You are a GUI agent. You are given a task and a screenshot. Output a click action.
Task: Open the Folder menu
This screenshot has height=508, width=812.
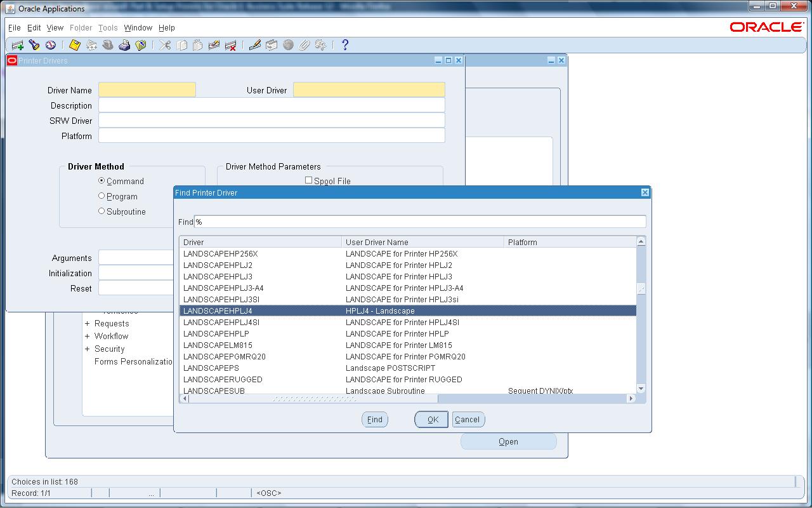pos(81,28)
